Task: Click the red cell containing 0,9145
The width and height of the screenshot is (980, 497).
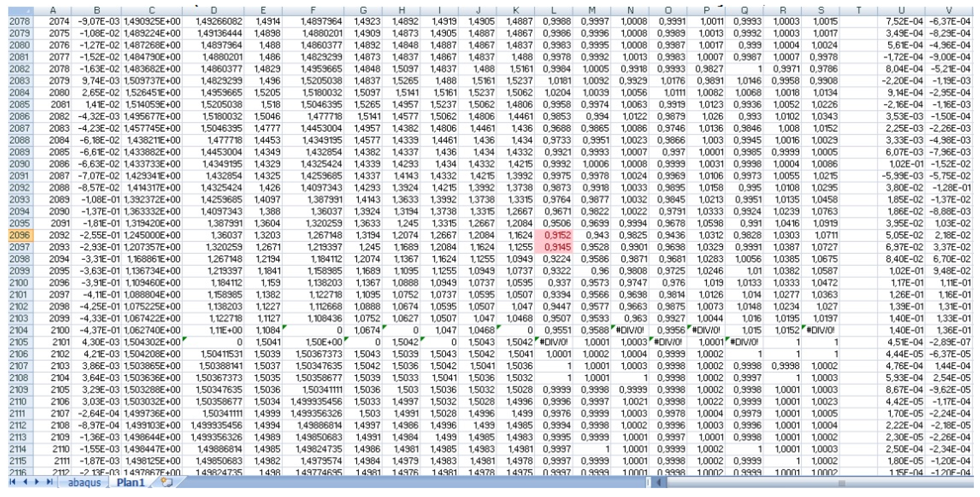Action: click(553, 247)
